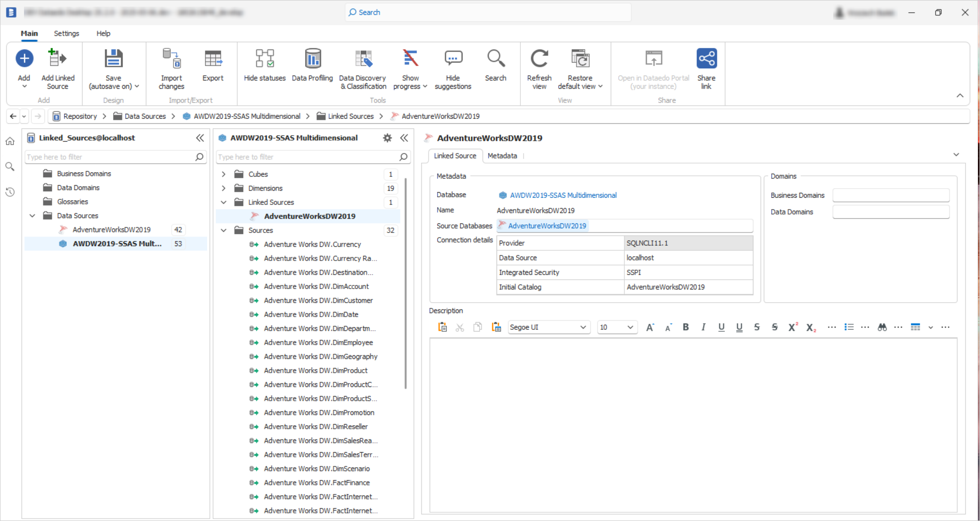Open Data Discovery & Classification
This screenshot has height=521, width=980.
point(363,69)
